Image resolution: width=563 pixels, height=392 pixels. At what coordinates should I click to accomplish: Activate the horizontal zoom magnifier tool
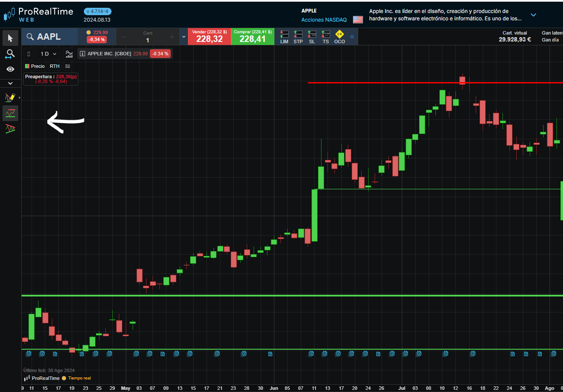(10, 54)
